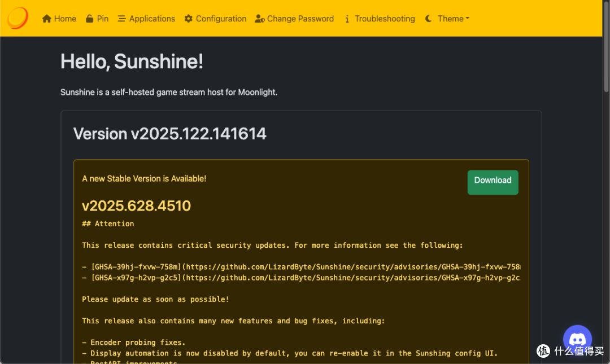The image size is (610, 364).
Task: Open the Theme menu label
Action: pos(450,19)
